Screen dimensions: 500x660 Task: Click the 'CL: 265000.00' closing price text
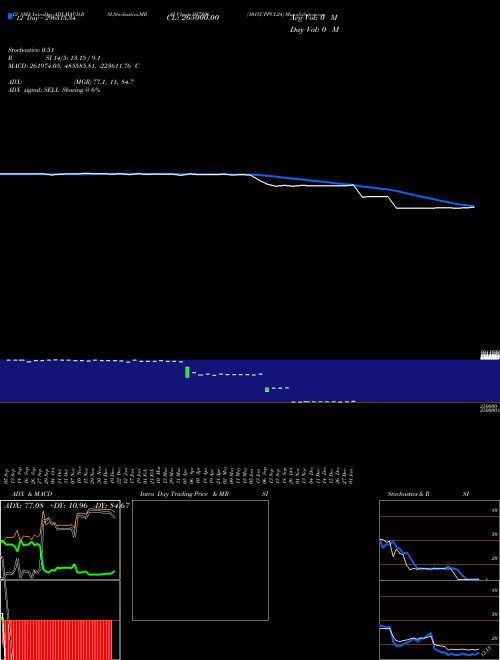[193, 18]
